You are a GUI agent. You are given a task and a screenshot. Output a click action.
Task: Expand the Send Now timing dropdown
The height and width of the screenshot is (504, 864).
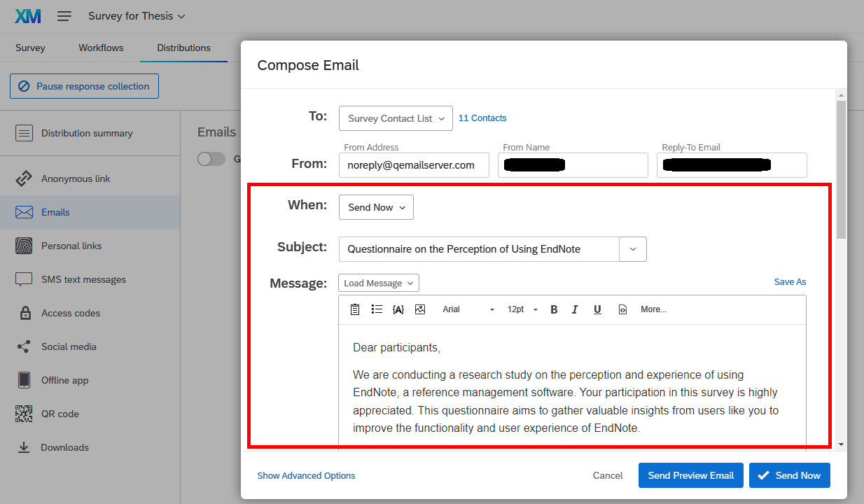[x=376, y=207]
